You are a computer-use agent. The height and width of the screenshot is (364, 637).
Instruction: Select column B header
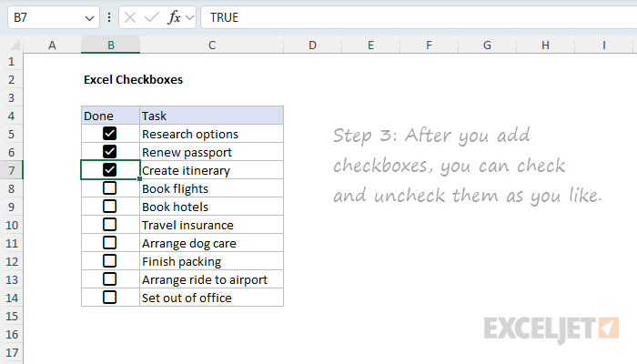coord(110,45)
